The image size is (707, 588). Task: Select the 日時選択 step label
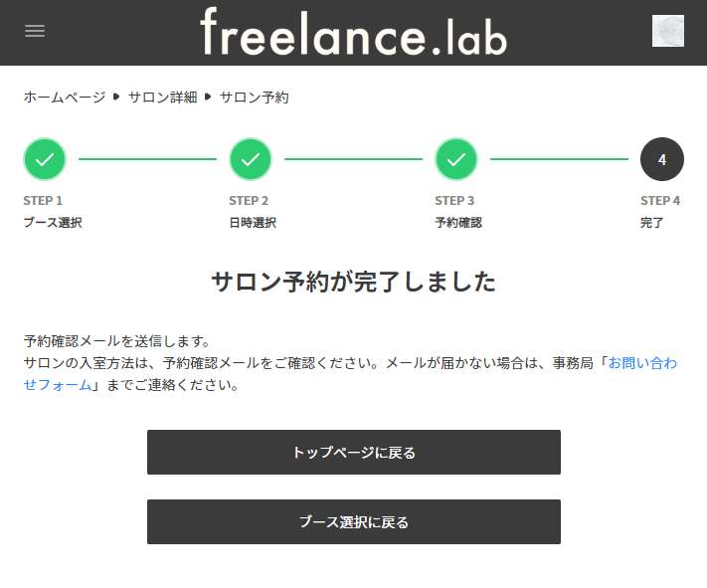pos(253,223)
